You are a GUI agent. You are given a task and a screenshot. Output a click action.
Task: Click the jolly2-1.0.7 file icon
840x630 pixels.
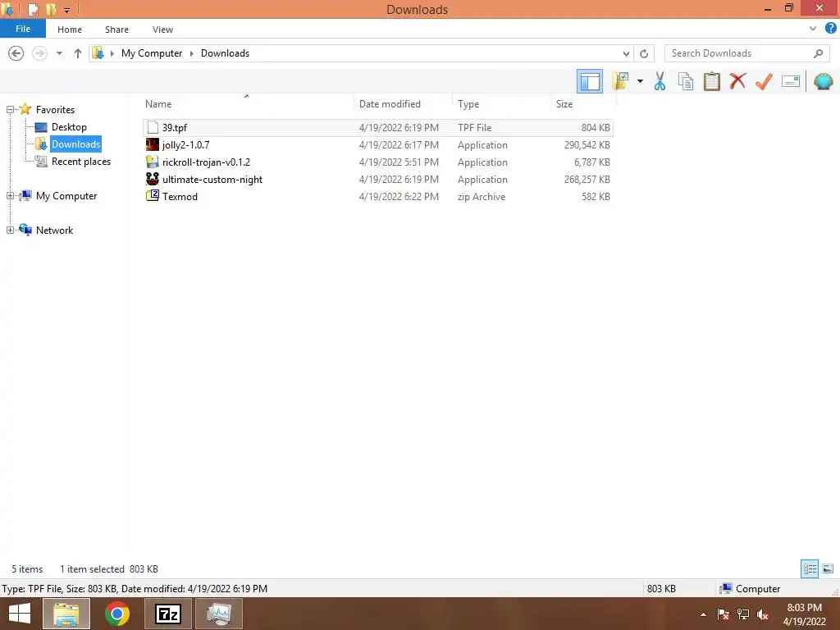(152, 144)
